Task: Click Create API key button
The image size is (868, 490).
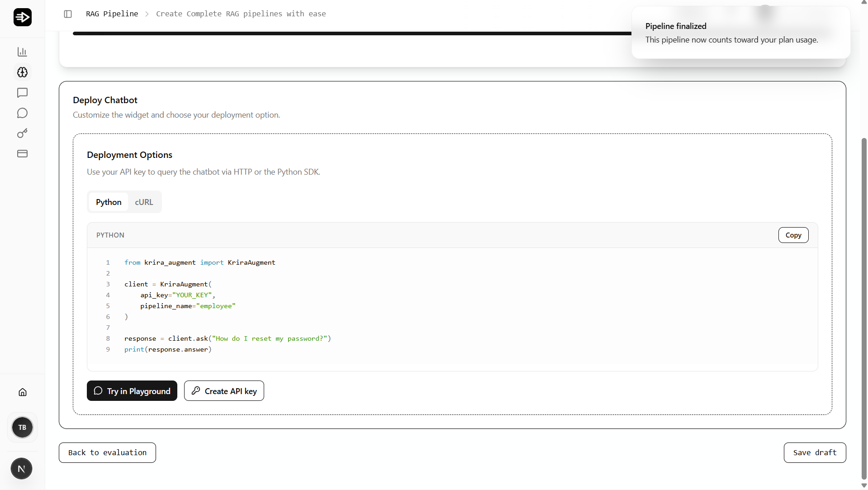Action: (224, 391)
